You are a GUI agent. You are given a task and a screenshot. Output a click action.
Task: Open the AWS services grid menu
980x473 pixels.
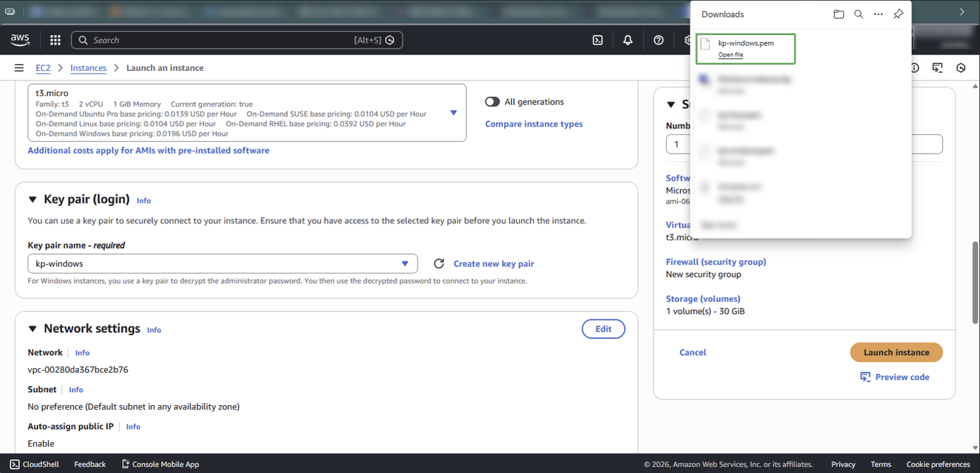(55, 40)
